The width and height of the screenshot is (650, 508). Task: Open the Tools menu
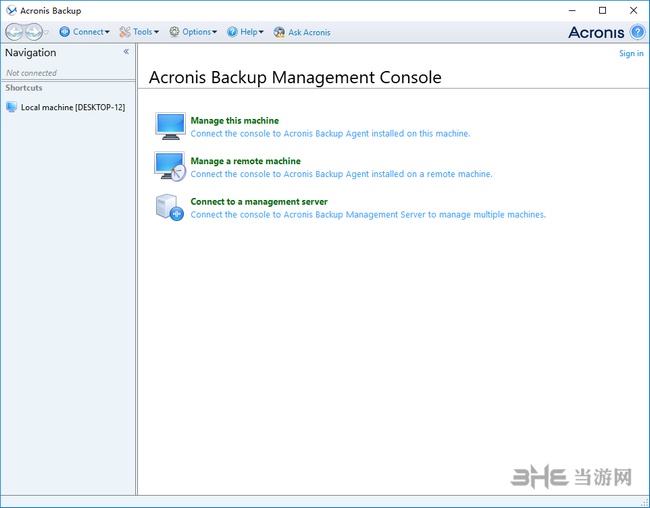146,32
